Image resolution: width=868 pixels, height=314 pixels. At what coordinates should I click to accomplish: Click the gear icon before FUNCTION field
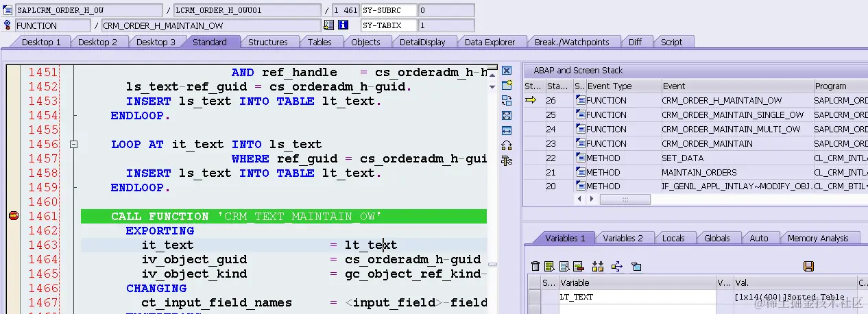click(x=8, y=25)
